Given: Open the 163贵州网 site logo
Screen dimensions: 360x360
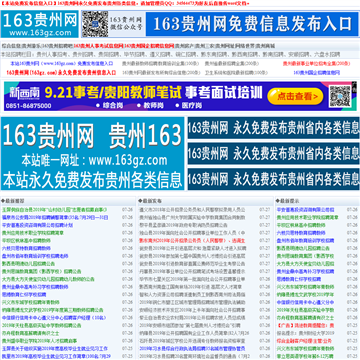Looking at the screenshot, I should pyautogui.click(x=39, y=24).
